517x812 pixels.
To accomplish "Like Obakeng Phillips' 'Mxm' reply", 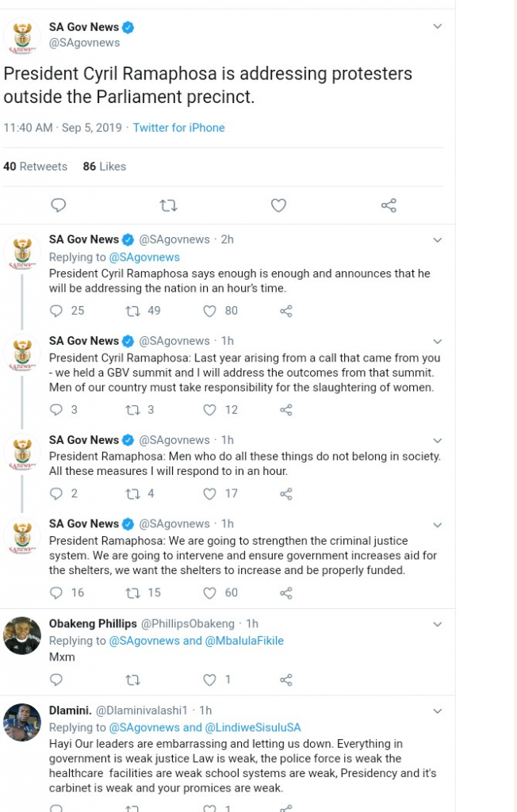I will pos(209,680).
